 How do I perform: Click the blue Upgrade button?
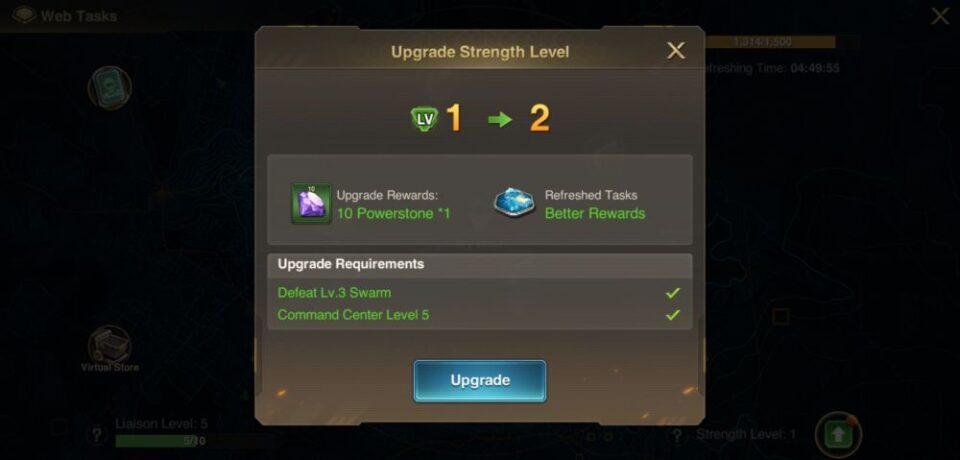479,380
